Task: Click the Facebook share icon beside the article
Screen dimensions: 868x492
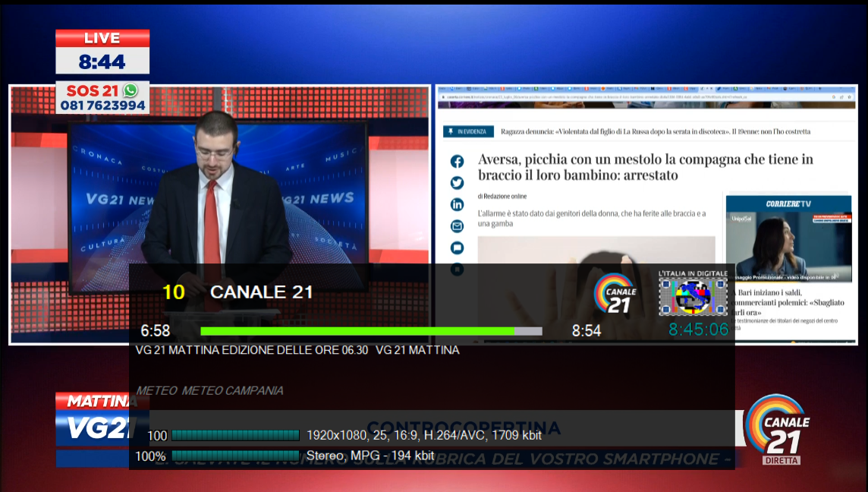Action: [457, 161]
